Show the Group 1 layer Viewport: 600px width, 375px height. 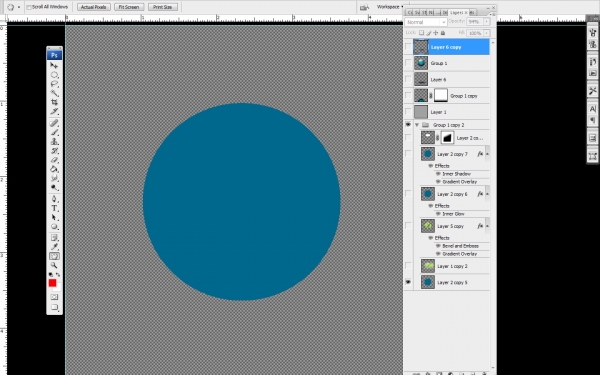pos(408,63)
